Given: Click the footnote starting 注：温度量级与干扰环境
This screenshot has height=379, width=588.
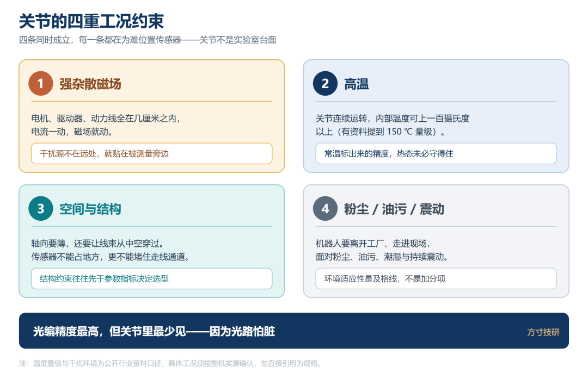Looking at the screenshot, I should tap(170, 363).
